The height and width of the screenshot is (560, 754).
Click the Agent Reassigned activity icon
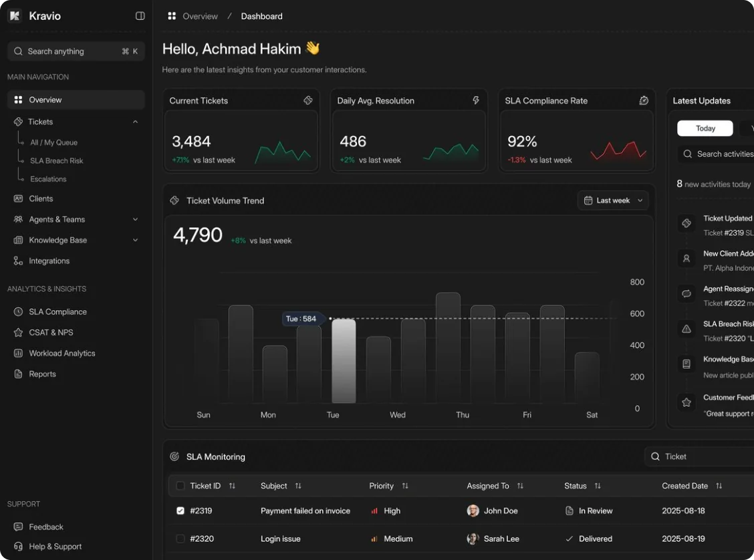[686, 293]
